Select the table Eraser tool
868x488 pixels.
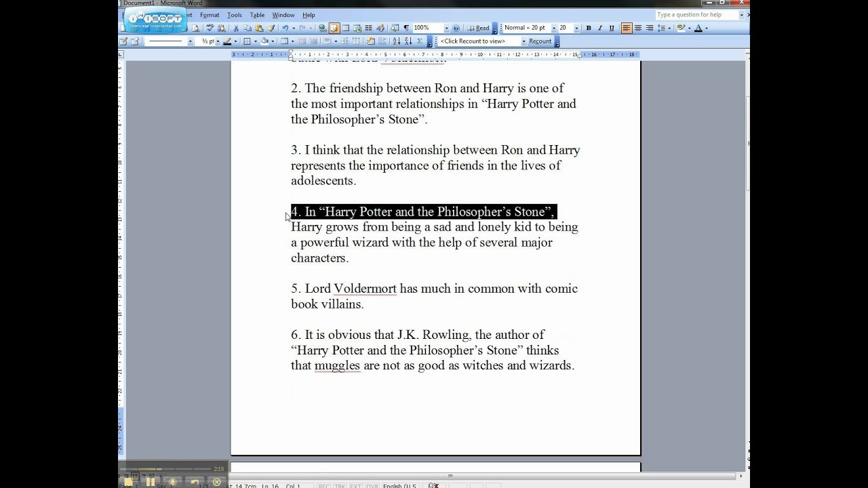[x=135, y=41]
